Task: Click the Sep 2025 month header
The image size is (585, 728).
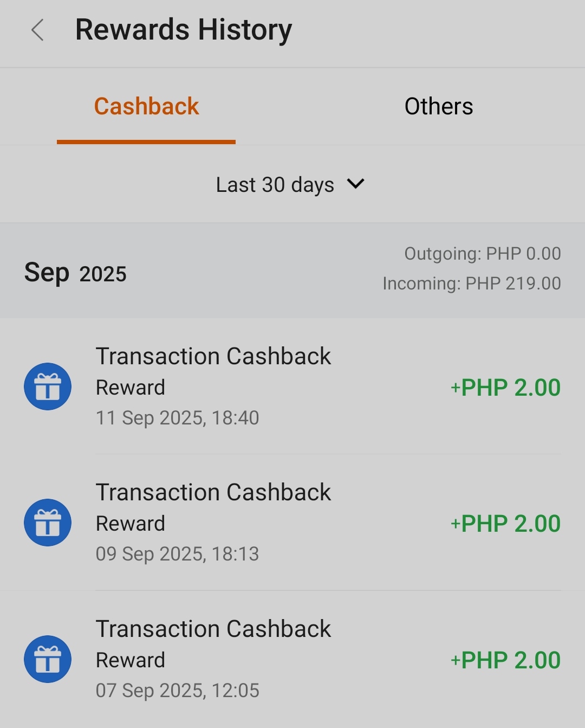Action: pyautogui.click(x=75, y=273)
